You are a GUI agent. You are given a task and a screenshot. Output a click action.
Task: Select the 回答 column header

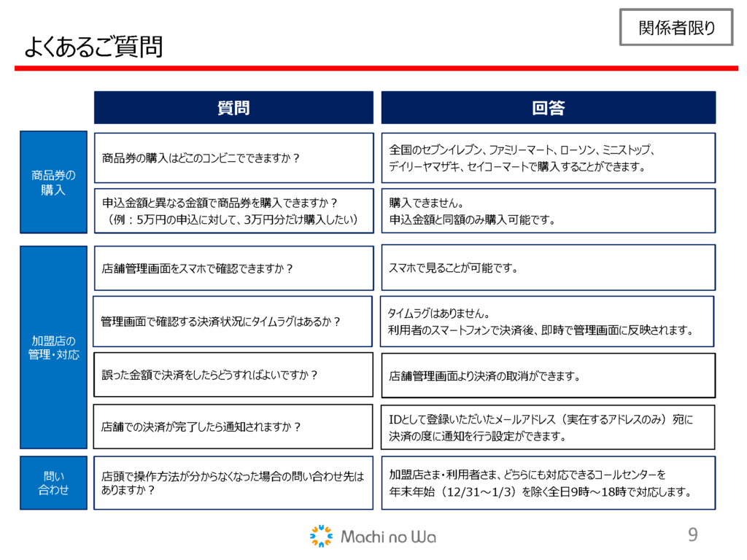point(549,108)
